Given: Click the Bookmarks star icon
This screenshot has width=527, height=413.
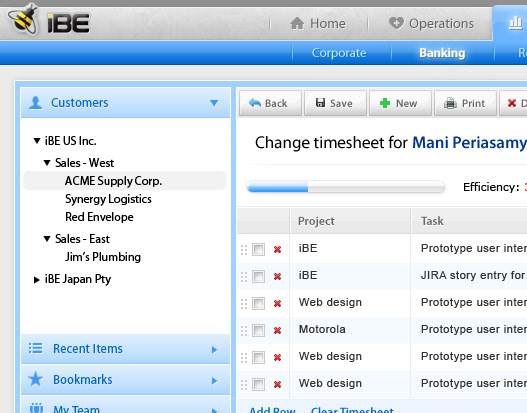Looking at the screenshot, I should (36, 379).
